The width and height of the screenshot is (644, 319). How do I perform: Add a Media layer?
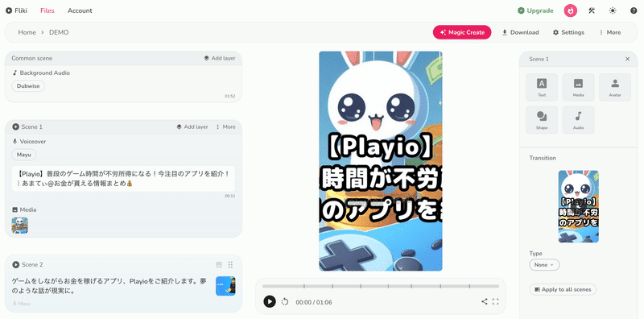tap(578, 87)
